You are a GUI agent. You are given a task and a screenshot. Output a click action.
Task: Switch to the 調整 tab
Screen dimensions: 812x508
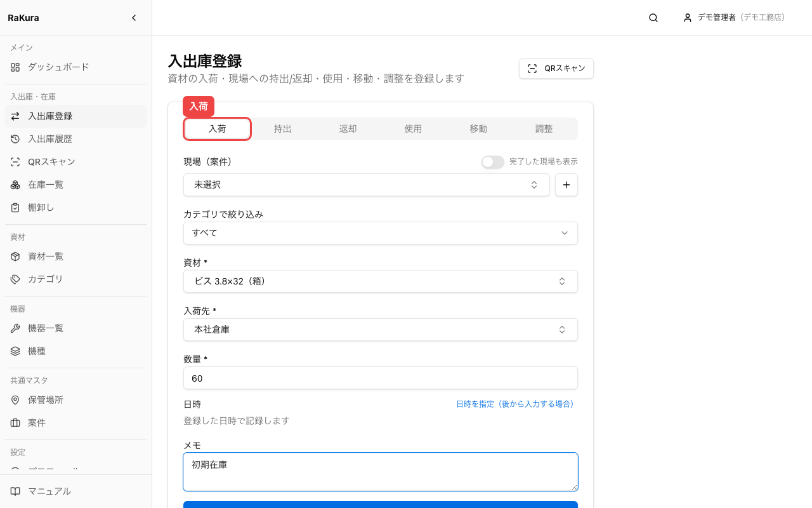pyautogui.click(x=544, y=129)
